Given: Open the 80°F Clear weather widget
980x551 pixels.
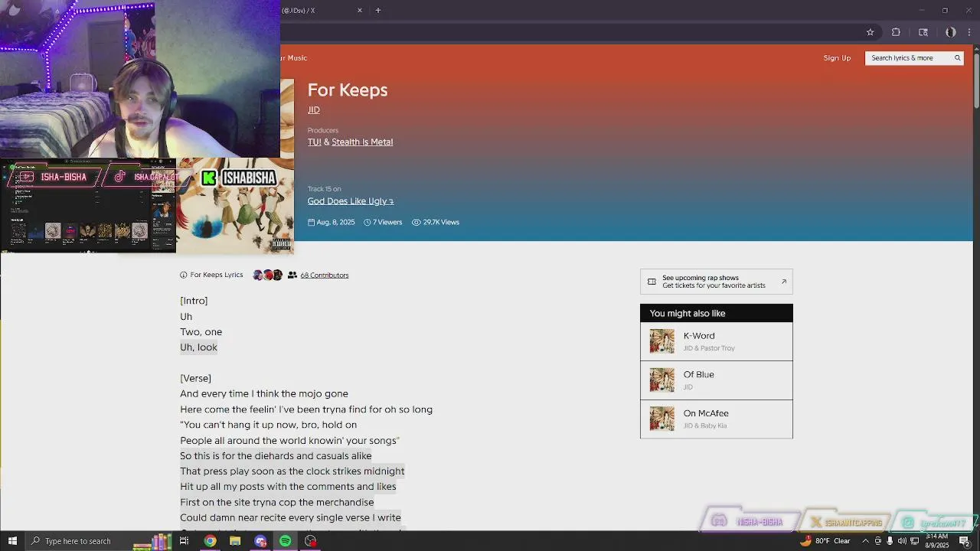Looking at the screenshot, I should tap(825, 541).
